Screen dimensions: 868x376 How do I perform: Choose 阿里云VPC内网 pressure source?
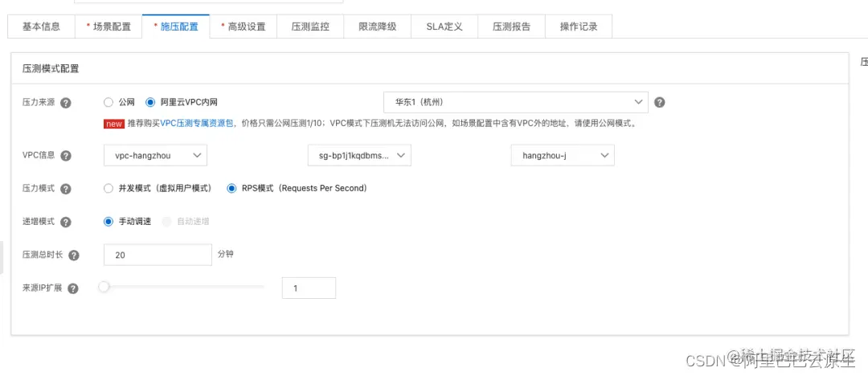pos(150,103)
